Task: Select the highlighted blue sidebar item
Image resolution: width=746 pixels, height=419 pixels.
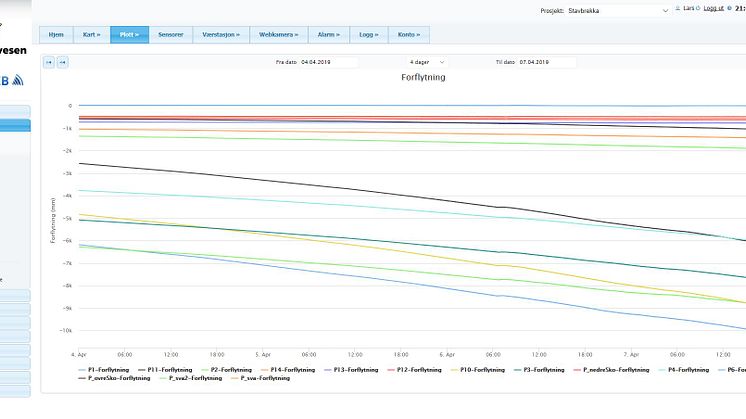Action: click(15, 126)
